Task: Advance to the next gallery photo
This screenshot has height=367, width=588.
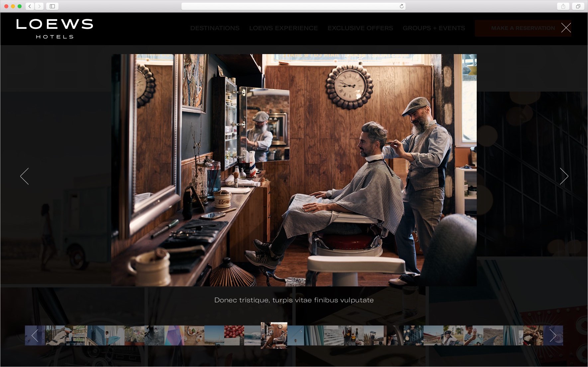Action: pos(564,176)
